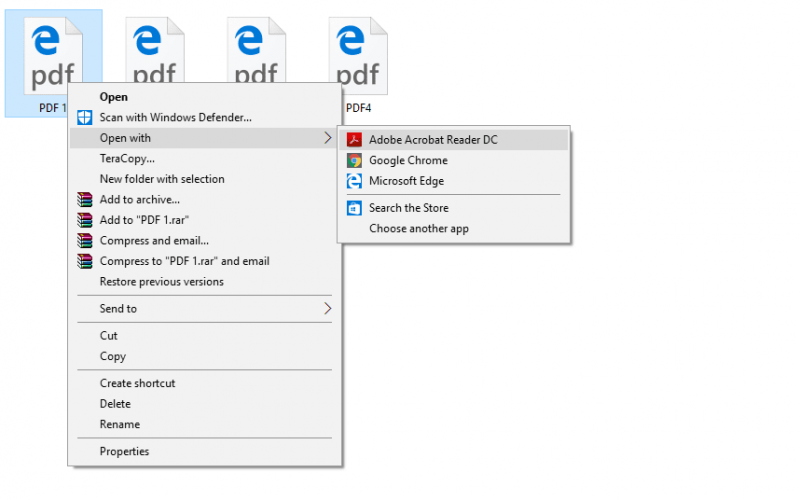Screen dimensions: 800x500
Task: Select the second pdf file icon
Action: point(155,49)
